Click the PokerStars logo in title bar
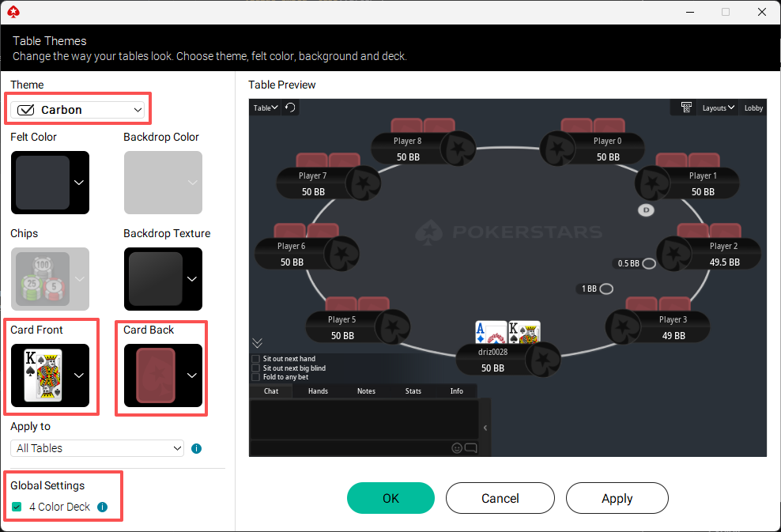The image size is (781, 532). coord(13,12)
